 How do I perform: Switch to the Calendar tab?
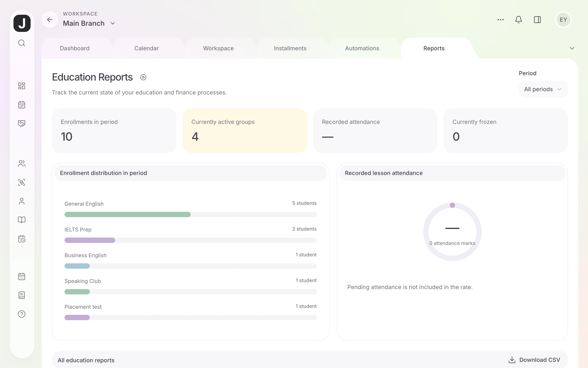tap(147, 48)
